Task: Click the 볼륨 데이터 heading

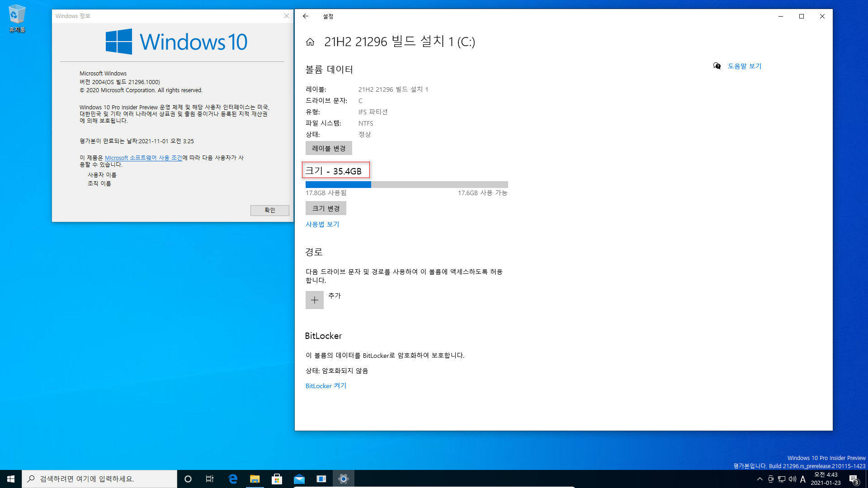Action: 329,70
